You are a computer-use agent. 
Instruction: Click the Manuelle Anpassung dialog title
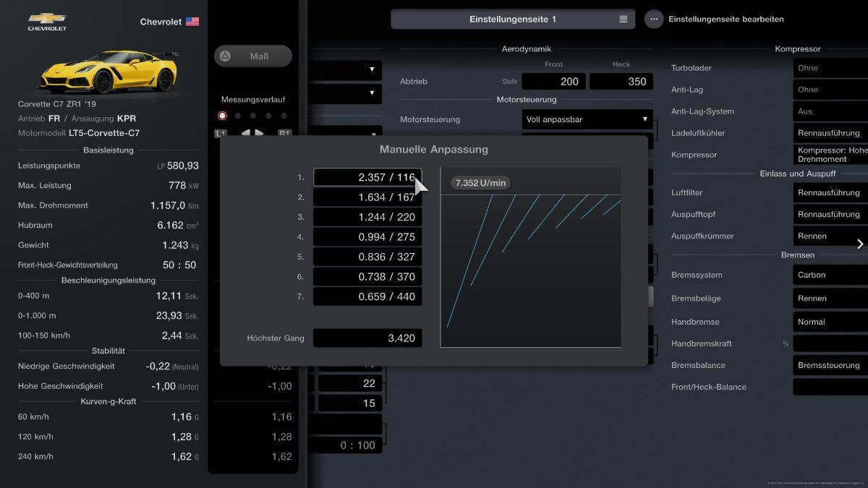pyautogui.click(x=434, y=150)
